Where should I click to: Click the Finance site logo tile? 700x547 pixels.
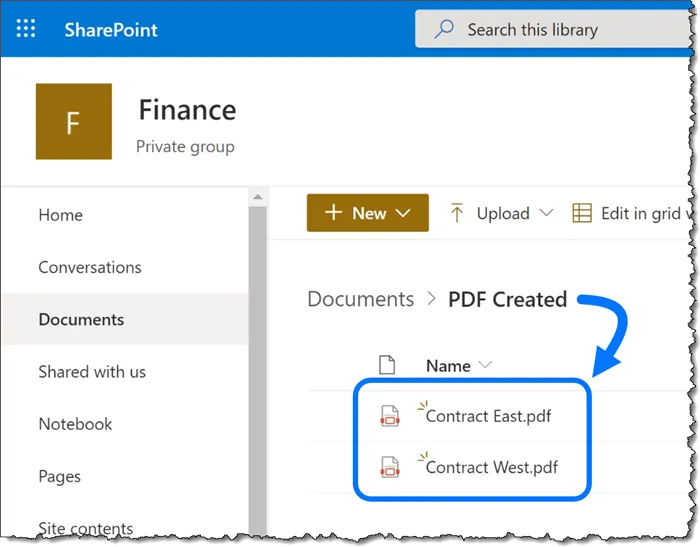[x=73, y=122]
